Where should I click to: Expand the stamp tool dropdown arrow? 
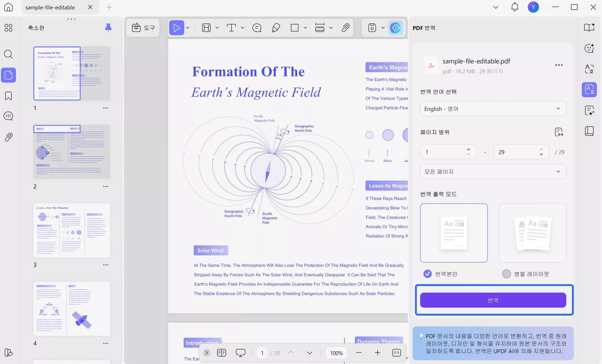[383, 28]
